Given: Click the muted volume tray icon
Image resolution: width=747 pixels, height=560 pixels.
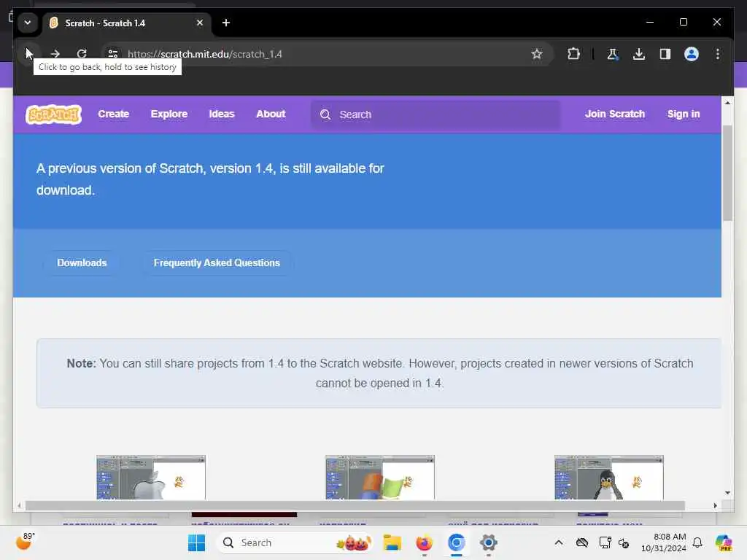Looking at the screenshot, I should (x=624, y=542).
